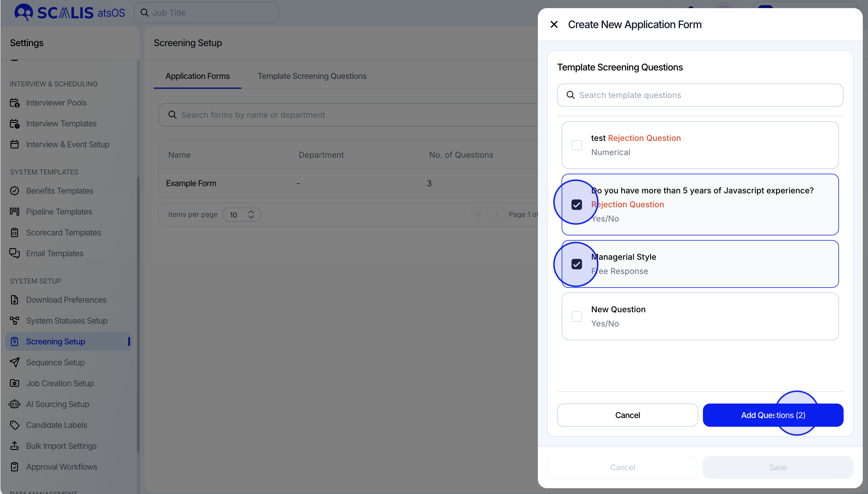The image size is (868, 494).
Task: Click the Sequence Setup paper-plane icon
Action: tap(14, 362)
